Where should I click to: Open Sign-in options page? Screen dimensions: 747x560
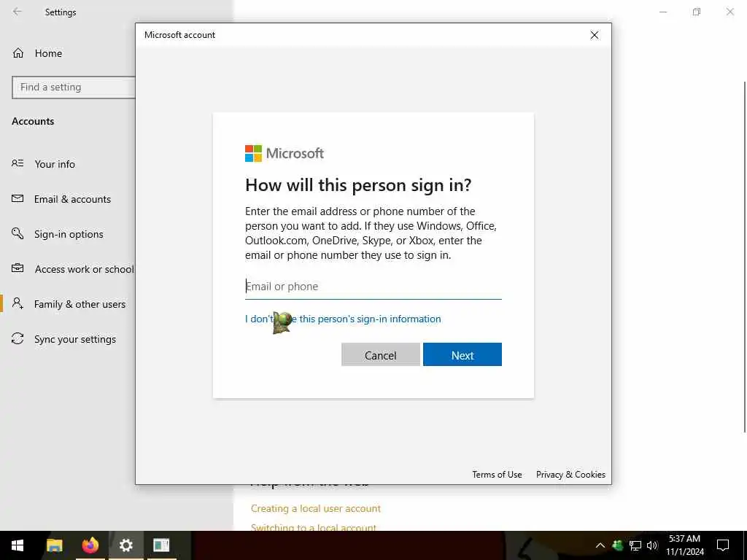69,234
